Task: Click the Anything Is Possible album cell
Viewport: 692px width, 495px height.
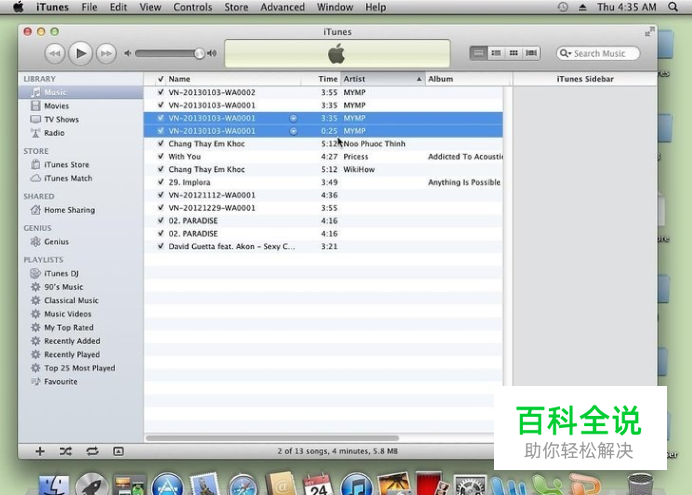Action: click(464, 182)
